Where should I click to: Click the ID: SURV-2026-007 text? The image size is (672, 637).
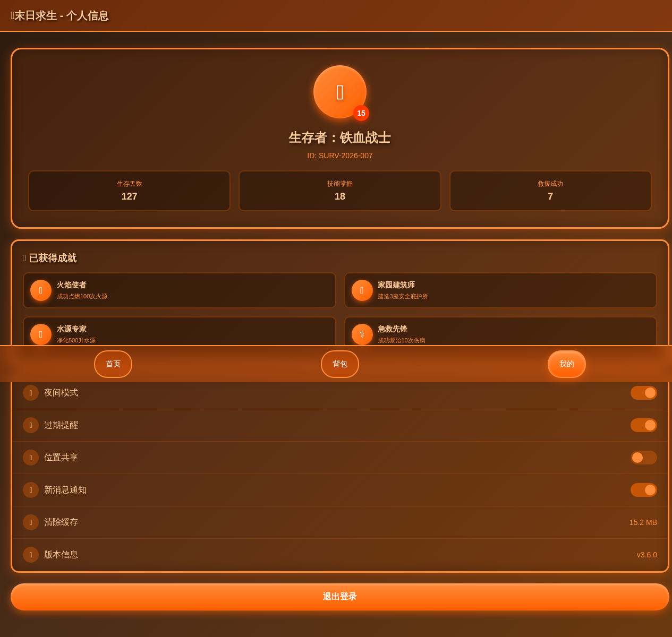point(340,156)
